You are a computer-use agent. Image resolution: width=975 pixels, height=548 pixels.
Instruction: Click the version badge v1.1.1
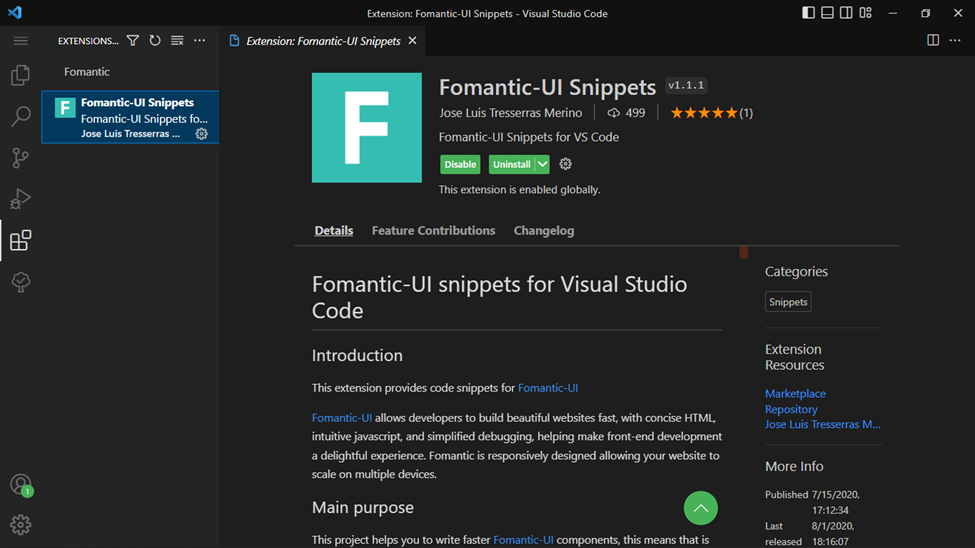coord(686,85)
